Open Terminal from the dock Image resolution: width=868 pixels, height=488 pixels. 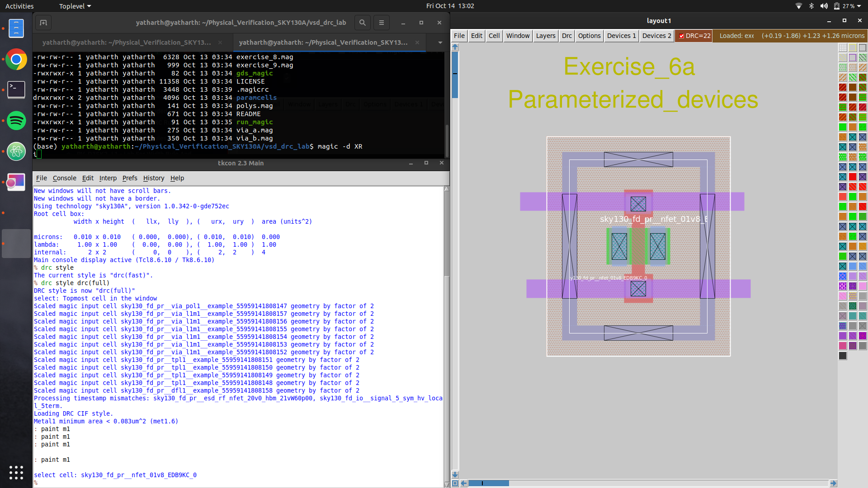16,89
